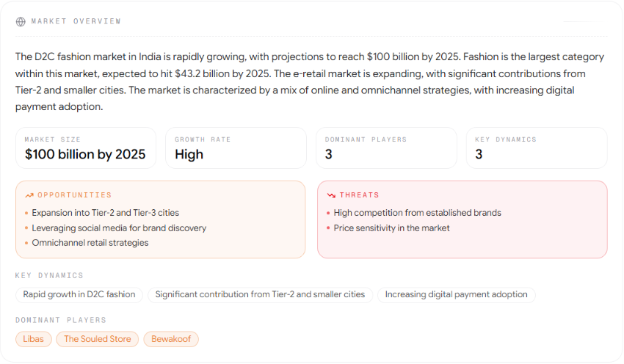
Task: Click the globe icon beside Market Overview
Action: (x=21, y=21)
